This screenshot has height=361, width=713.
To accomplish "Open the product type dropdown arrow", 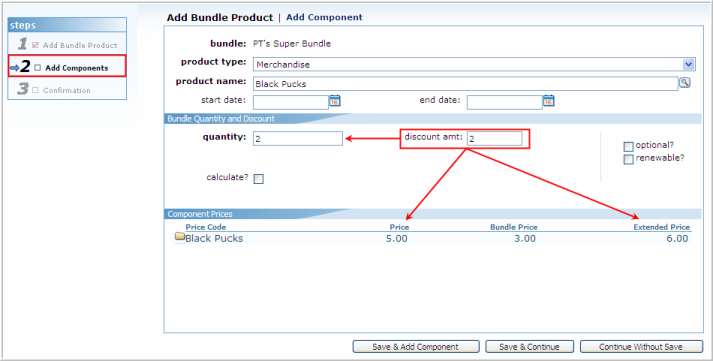I will pyautogui.click(x=689, y=65).
